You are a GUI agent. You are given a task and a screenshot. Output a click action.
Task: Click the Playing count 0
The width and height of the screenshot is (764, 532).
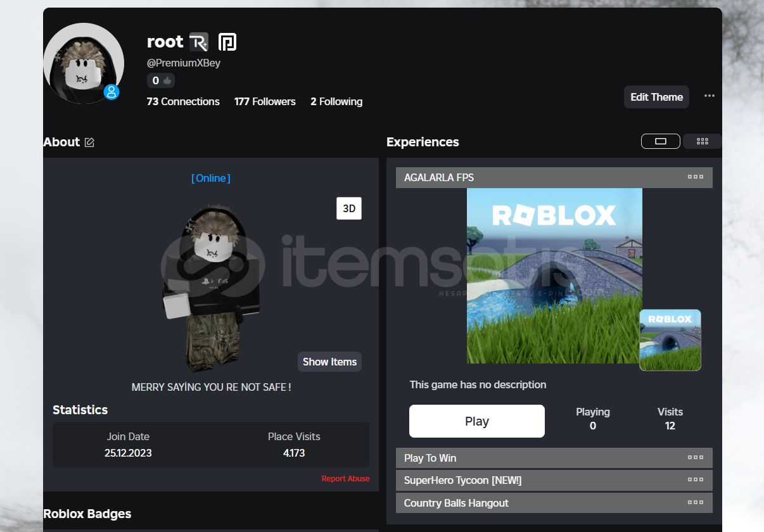point(593,426)
